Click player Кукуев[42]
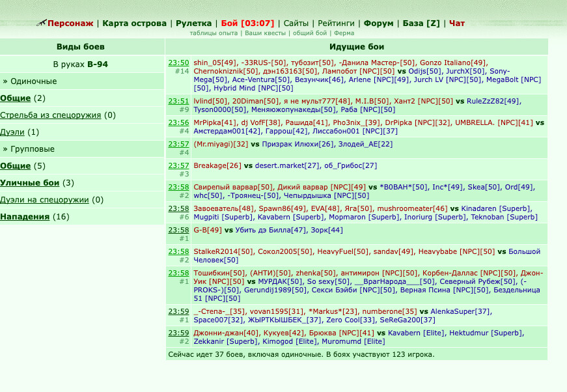 pyautogui.click(x=284, y=333)
